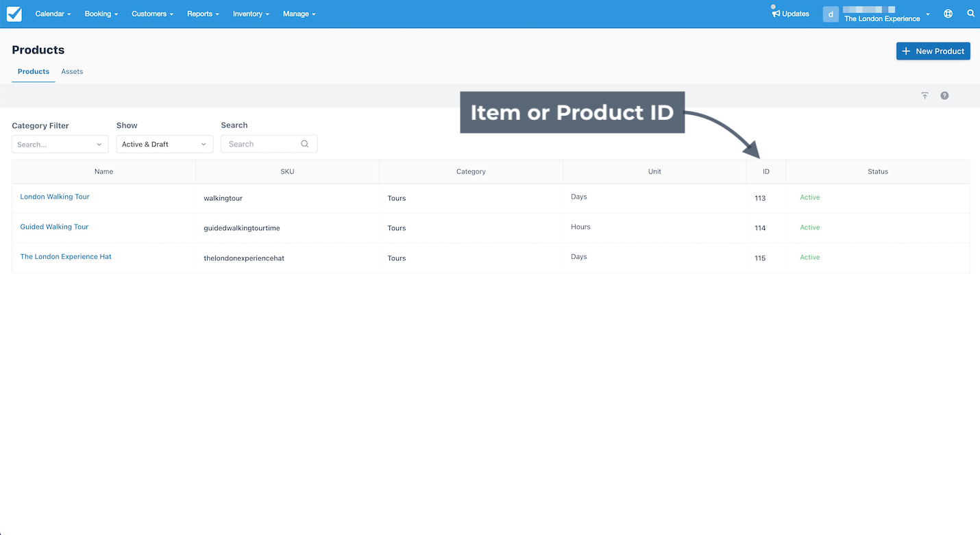Click the Checkfront checkmark logo
Screen dimensions: 980x535
(14, 14)
